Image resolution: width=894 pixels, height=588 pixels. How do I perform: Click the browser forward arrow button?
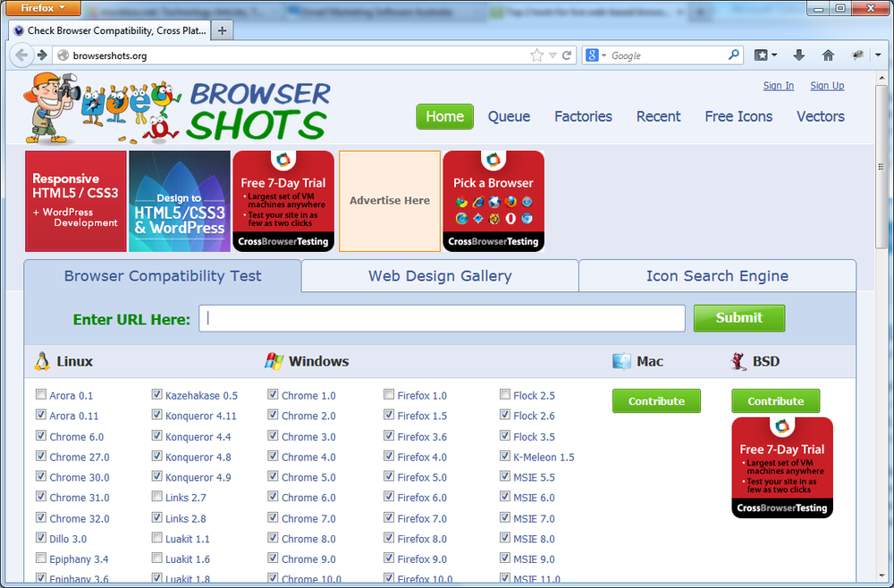click(42, 55)
